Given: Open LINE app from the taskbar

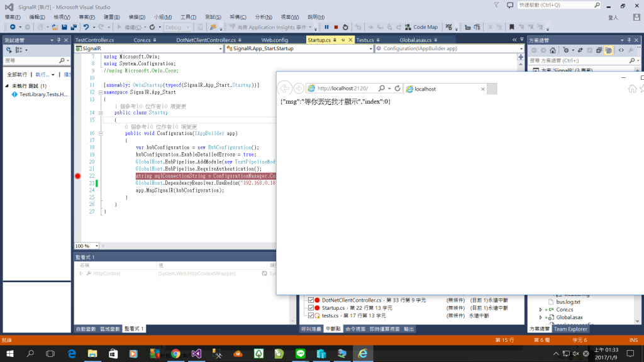Looking at the screenshot, I should [x=300, y=353].
